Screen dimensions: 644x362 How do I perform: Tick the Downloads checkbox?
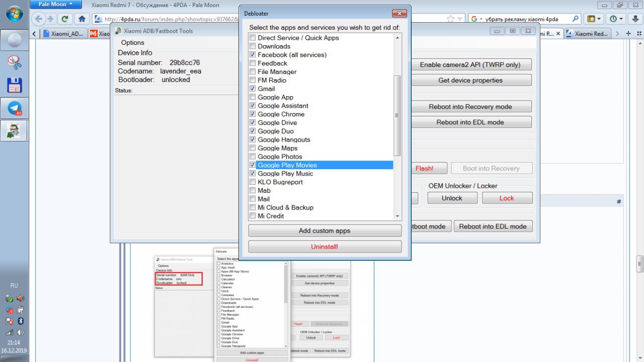pos(253,46)
